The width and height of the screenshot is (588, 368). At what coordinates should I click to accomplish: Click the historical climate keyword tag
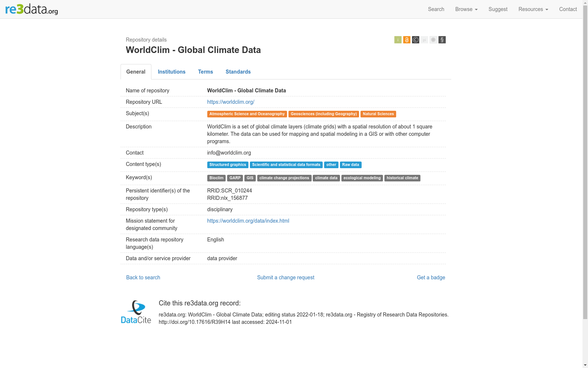click(402, 178)
